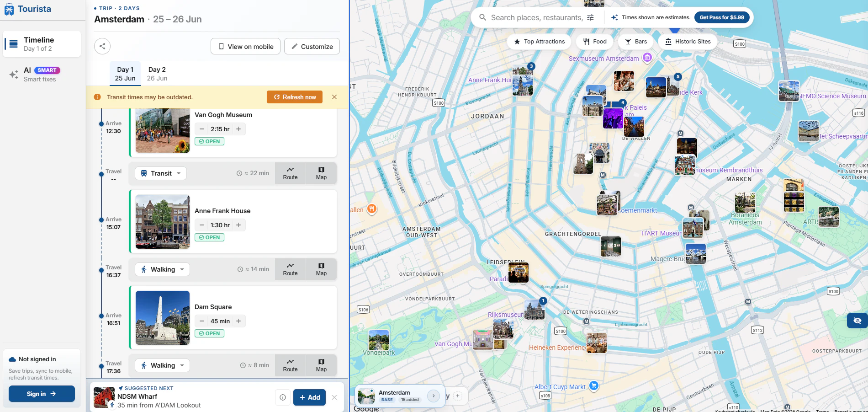This screenshot has height=412, width=868.
Task: Close the transit times warning banner
Action: pyautogui.click(x=334, y=97)
